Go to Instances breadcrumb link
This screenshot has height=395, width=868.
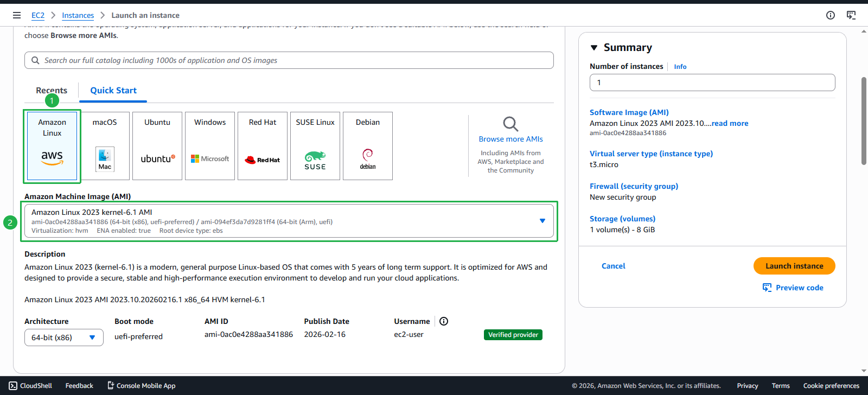(78, 15)
